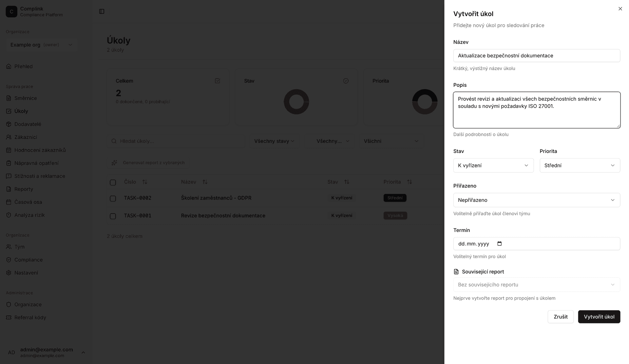
Task: Expand the Přiřazeno Nepřiřazeno dropdown
Action: tap(536, 200)
